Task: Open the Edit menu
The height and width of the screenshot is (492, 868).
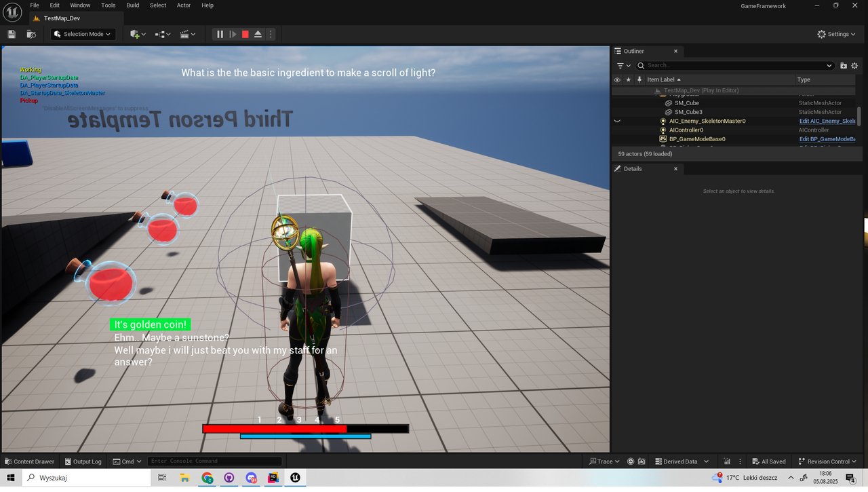Action: tap(55, 5)
